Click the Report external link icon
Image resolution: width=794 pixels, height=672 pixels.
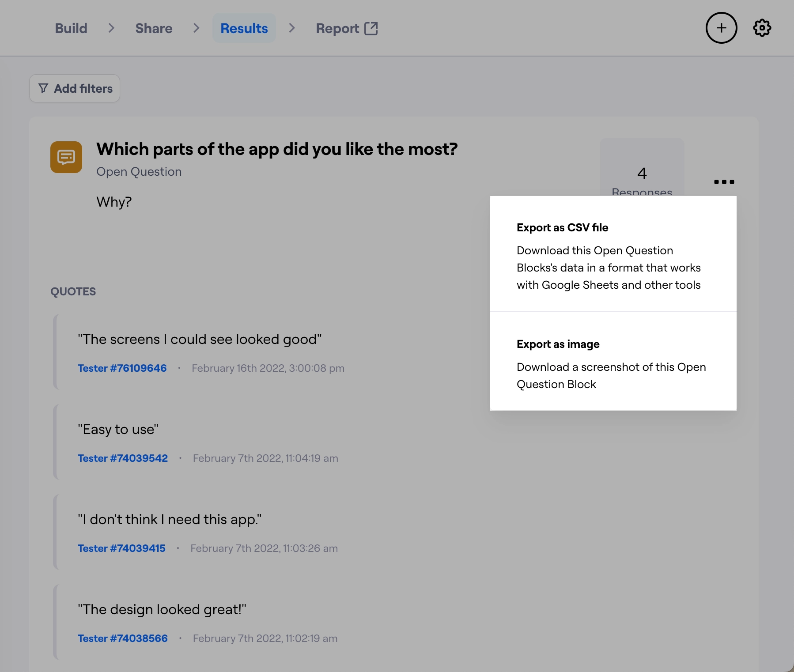click(x=371, y=28)
